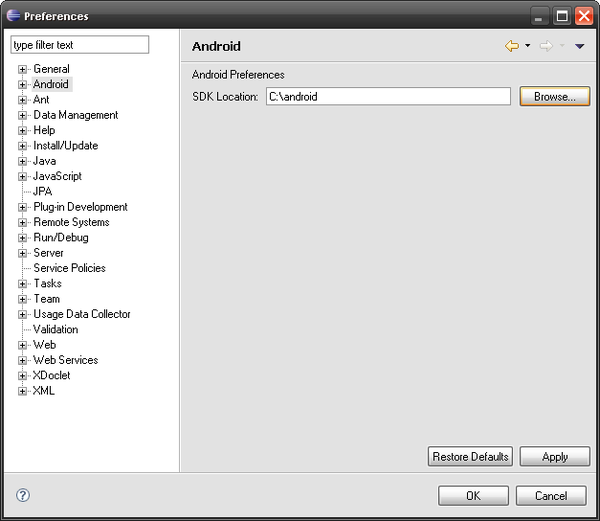Screen dimensions: 600x521
Task: Expand the JavaScript tree node
Action: tap(22, 176)
